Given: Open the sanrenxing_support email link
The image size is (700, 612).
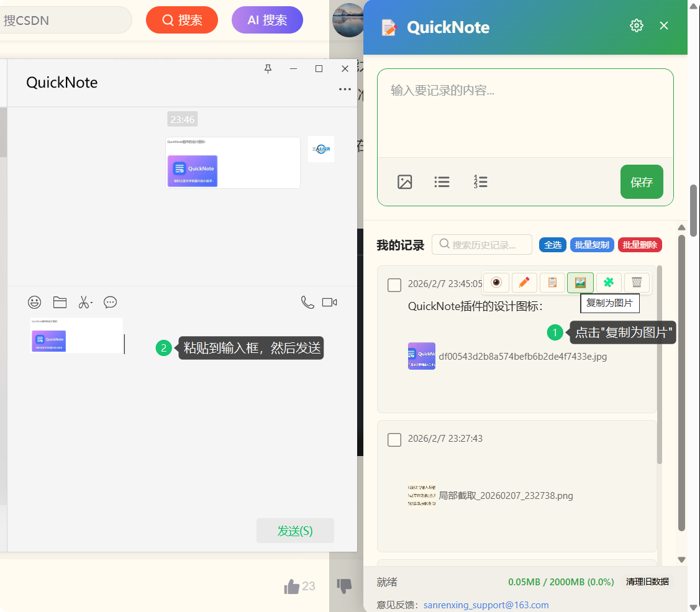Looking at the screenshot, I should click(x=486, y=605).
